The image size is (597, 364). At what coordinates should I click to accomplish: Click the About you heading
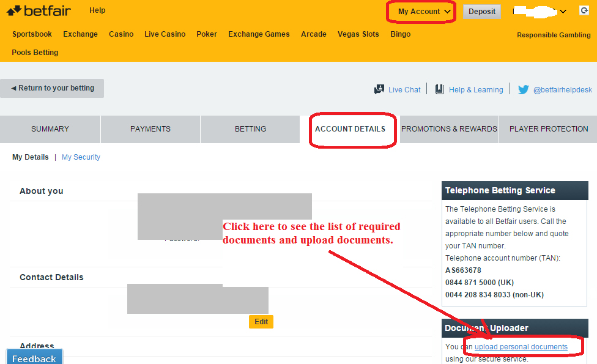pyautogui.click(x=42, y=191)
